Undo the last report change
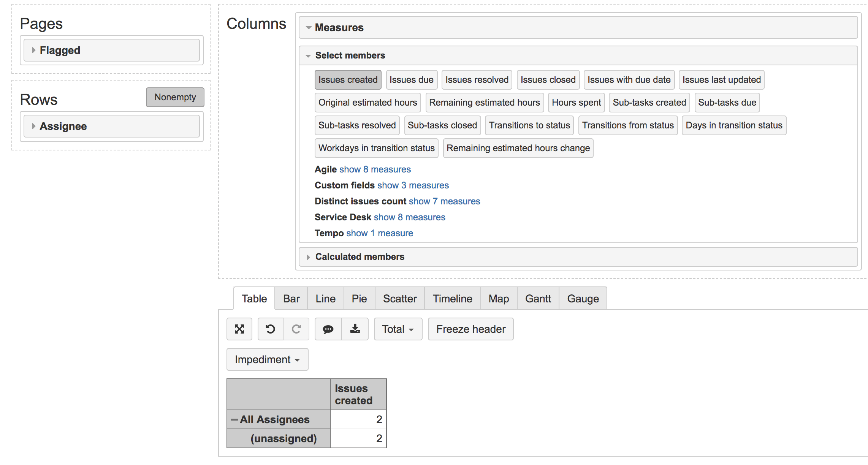Viewport: 868px width, 465px height. pos(270,329)
